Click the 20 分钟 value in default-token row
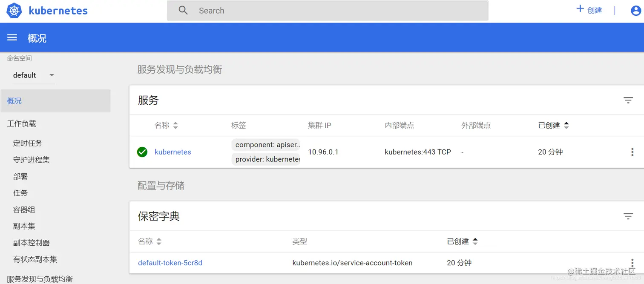644x284 pixels. (x=459, y=263)
